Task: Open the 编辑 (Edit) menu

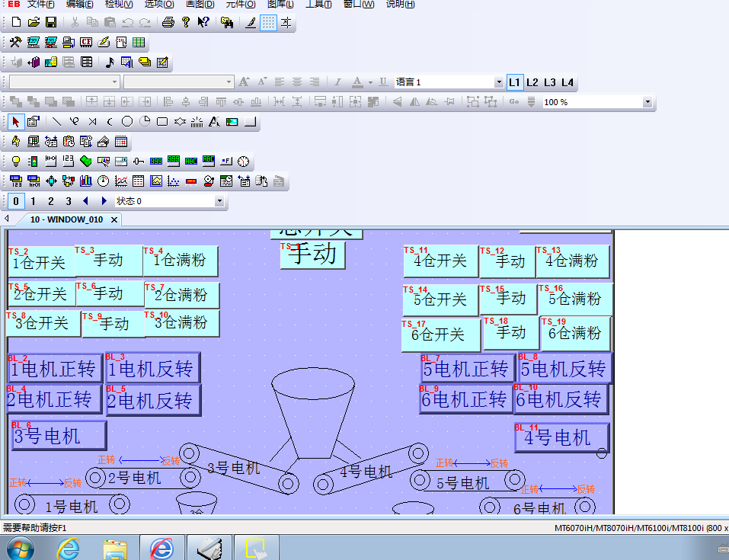Action: click(79, 5)
